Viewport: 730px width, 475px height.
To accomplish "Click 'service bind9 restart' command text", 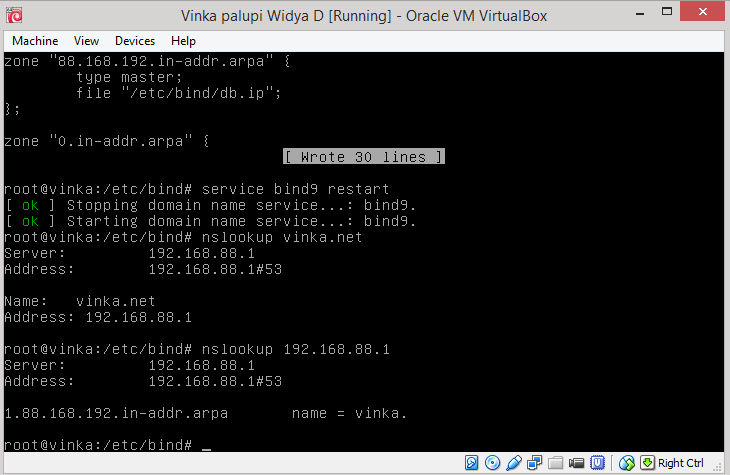I will pos(295,189).
